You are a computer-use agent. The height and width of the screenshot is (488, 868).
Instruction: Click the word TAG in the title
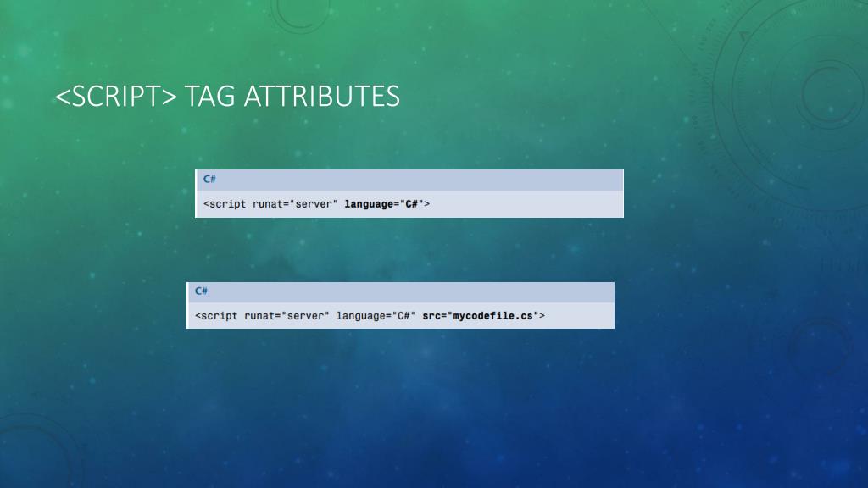(x=209, y=97)
